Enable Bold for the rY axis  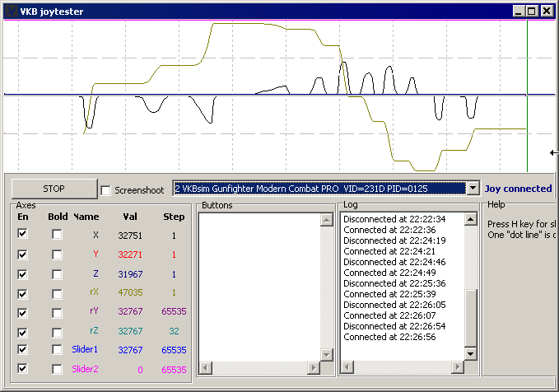pos(57,313)
